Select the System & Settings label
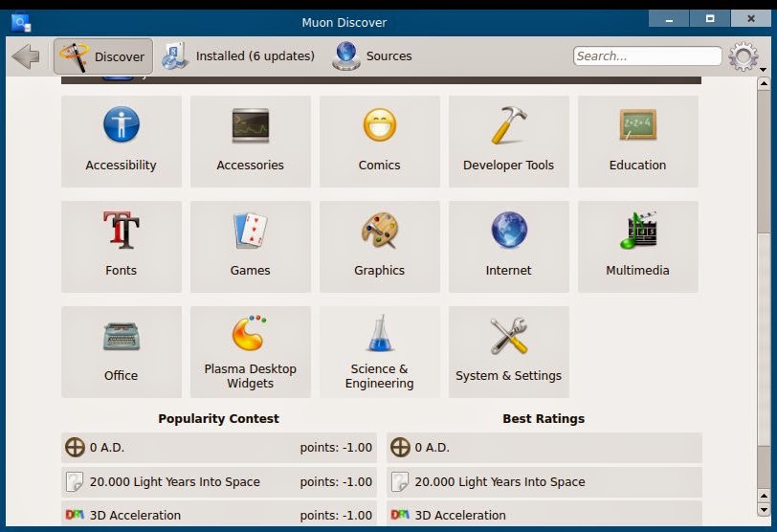This screenshot has height=532, width=777. [508, 375]
